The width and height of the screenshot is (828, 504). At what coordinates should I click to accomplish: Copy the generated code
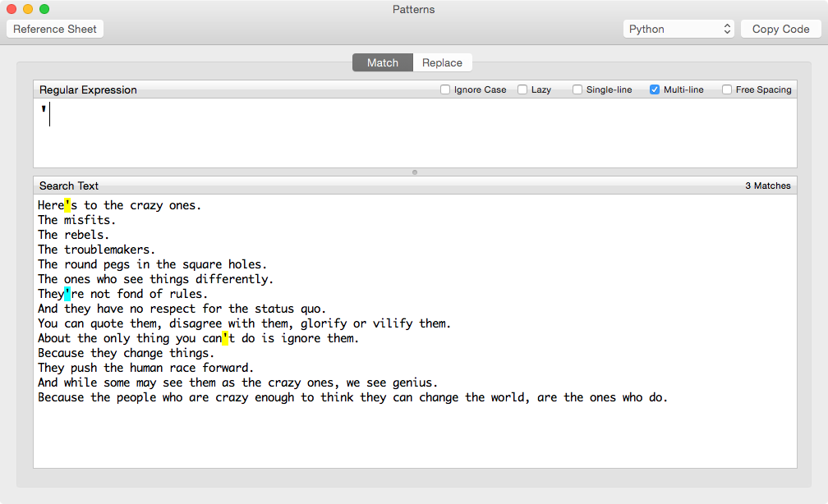[x=780, y=29]
